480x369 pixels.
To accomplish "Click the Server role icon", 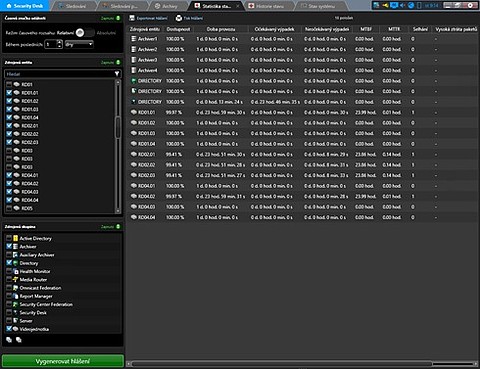I will pos(15,321).
